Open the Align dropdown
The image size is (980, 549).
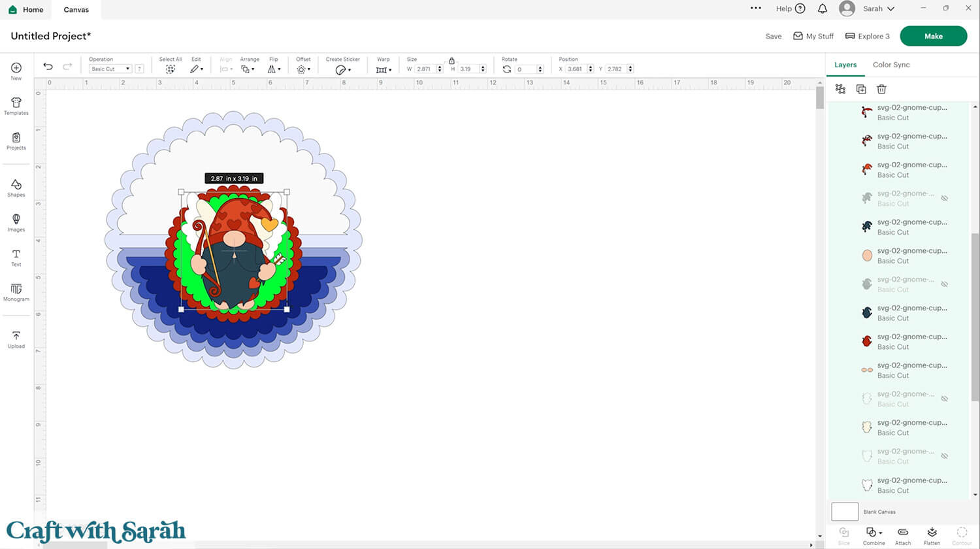tap(225, 69)
